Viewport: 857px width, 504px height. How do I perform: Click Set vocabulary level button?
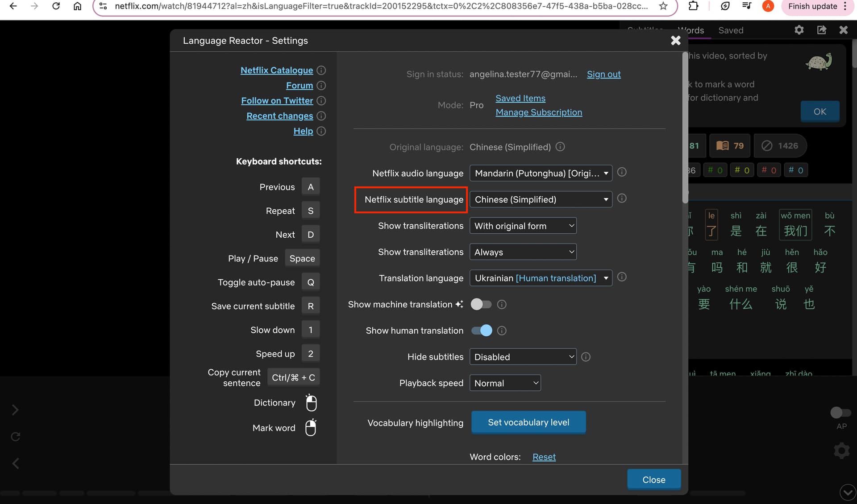tap(528, 422)
